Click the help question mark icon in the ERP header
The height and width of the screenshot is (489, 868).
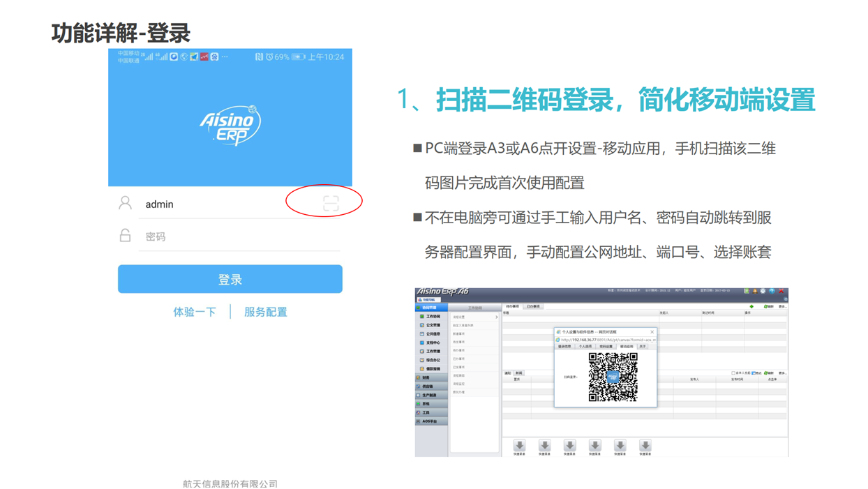click(772, 291)
